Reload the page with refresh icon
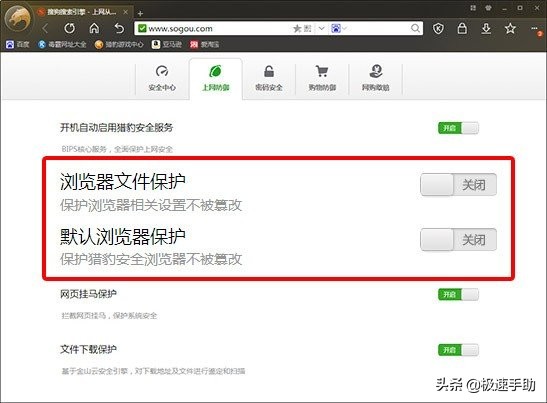The image size is (547, 403). click(x=69, y=28)
